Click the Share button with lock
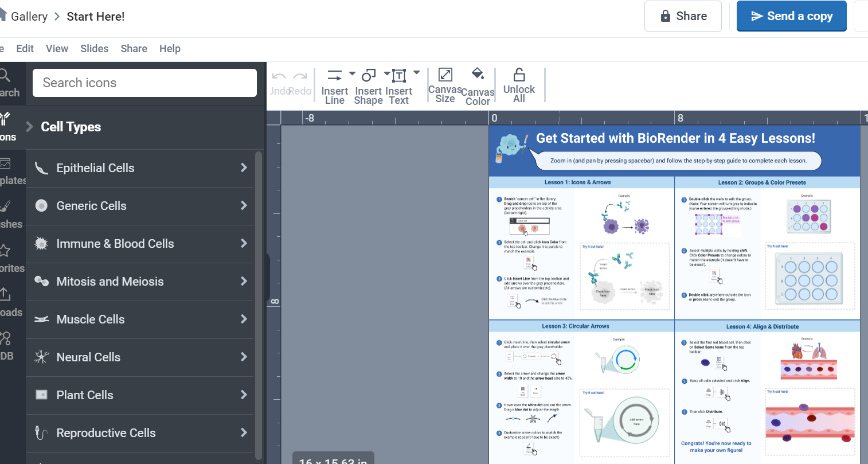 [683, 16]
